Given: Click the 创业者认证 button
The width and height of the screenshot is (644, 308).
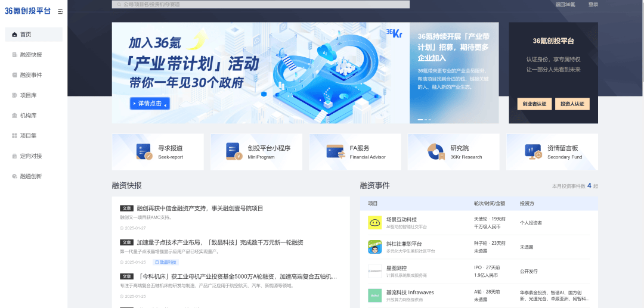Looking at the screenshot, I should pyautogui.click(x=534, y=104).
